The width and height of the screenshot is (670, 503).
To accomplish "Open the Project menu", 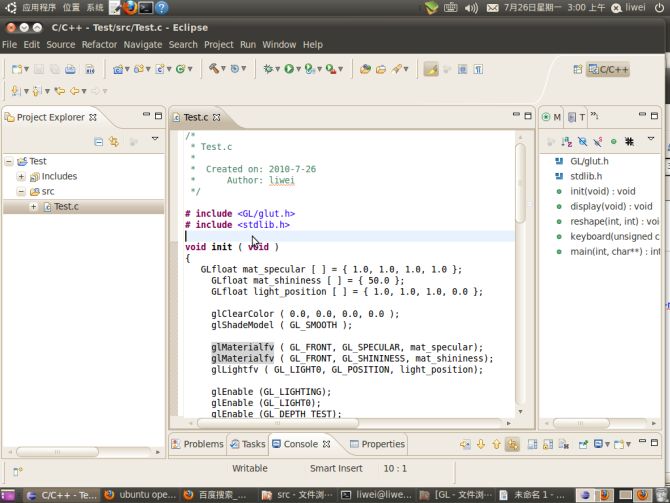I will 219,44.
